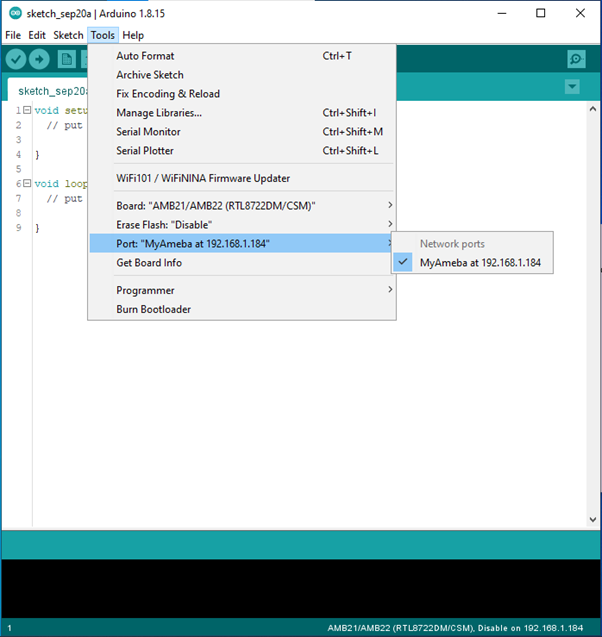The width and height of the screenshot is (602, 637).
Task: Click the black console output area
Action: pos(301,589)
